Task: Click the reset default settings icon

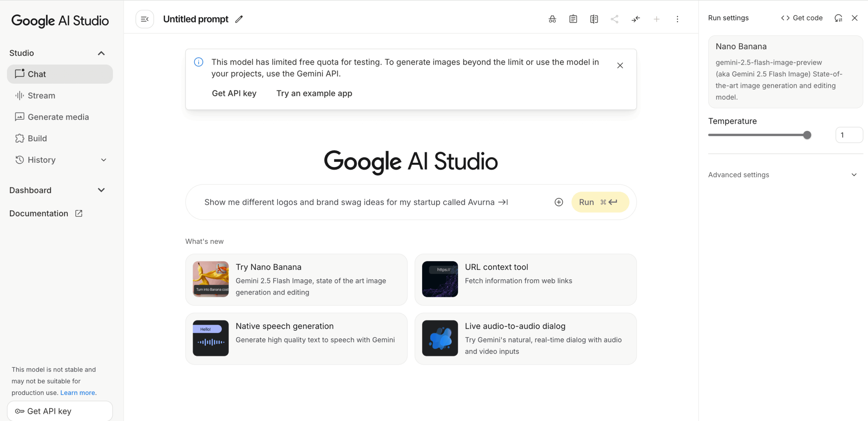Action: point(838,18)
